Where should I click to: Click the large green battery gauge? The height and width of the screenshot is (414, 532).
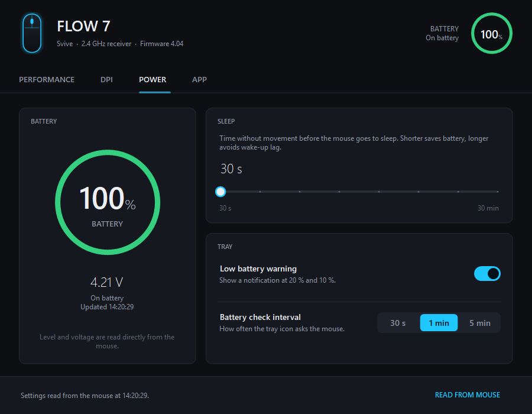point(108,202)
